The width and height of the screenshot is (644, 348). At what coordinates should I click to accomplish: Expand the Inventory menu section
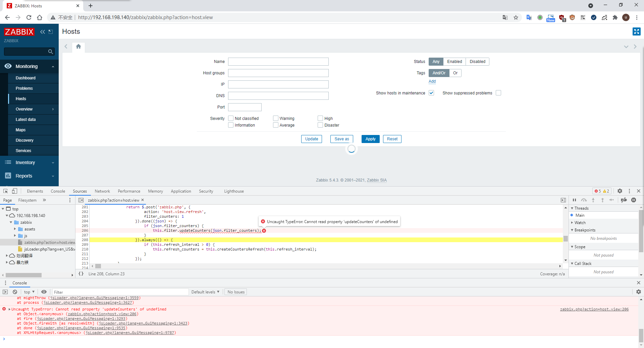29,162
